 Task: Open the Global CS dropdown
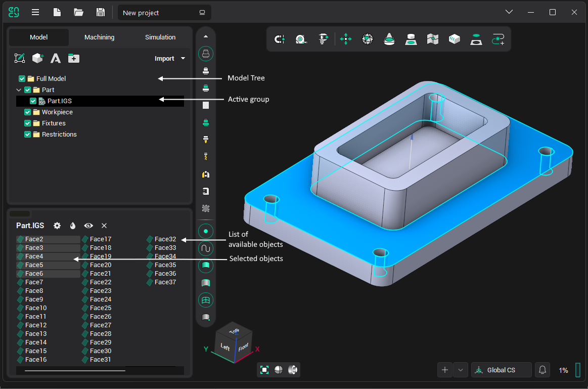pyautogui.click(x=501, y=370)
